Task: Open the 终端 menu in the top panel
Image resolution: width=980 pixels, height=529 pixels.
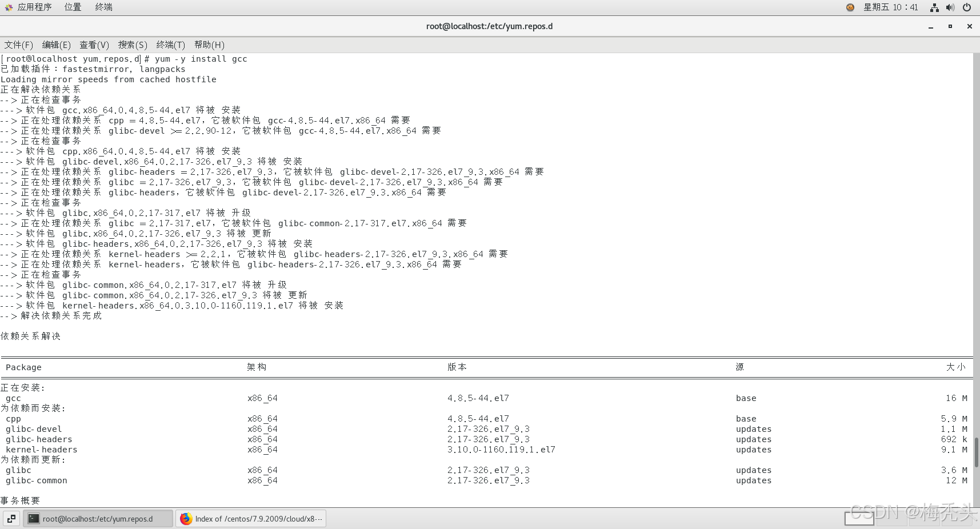Action: (x=103, y=7)
